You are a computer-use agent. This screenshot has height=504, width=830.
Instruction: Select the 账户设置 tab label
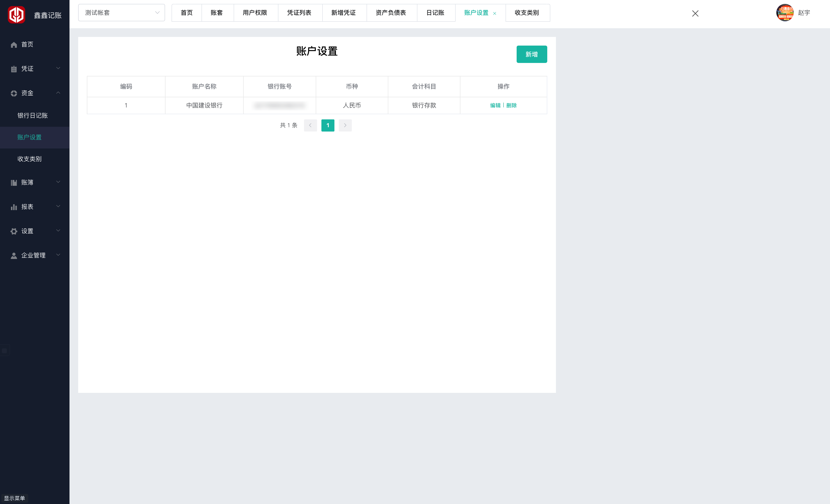point(476,13)
